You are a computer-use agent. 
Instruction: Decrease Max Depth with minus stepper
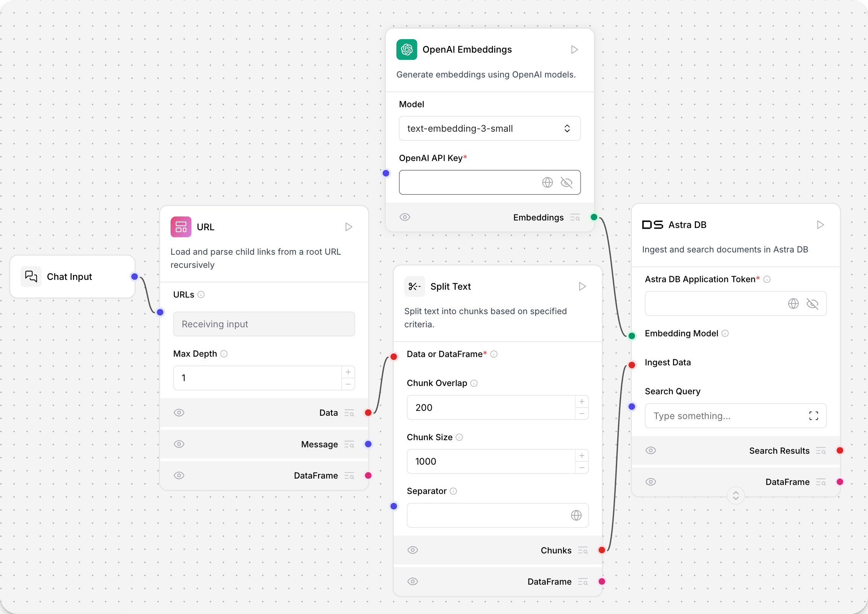pos(348,384)
